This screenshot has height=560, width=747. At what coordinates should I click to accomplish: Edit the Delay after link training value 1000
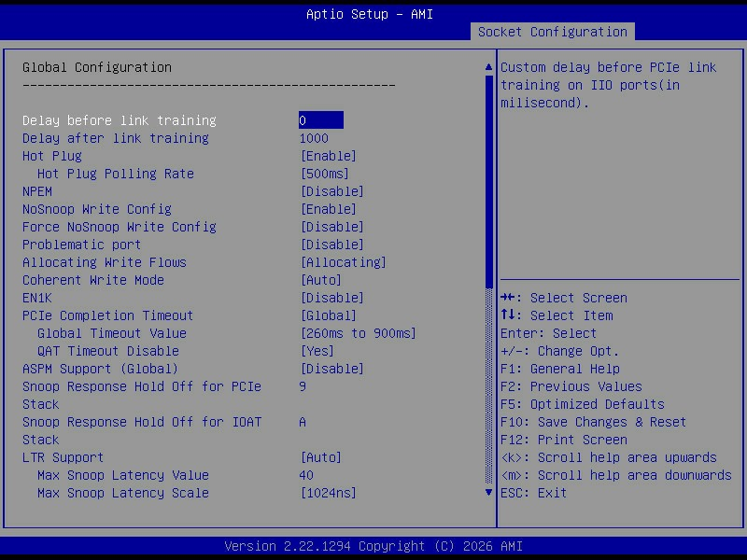click(314, 138)
